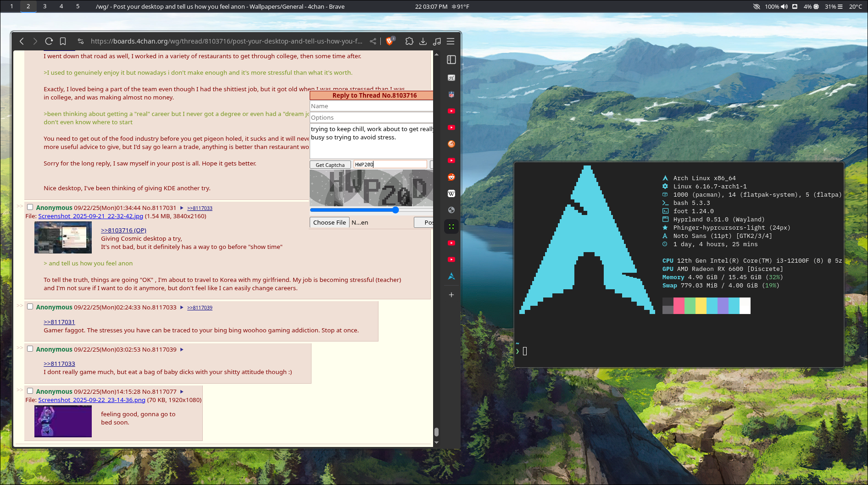868x485 pixels.
Task: Open the Brave hamburger main menu
Action: [451, 41]
